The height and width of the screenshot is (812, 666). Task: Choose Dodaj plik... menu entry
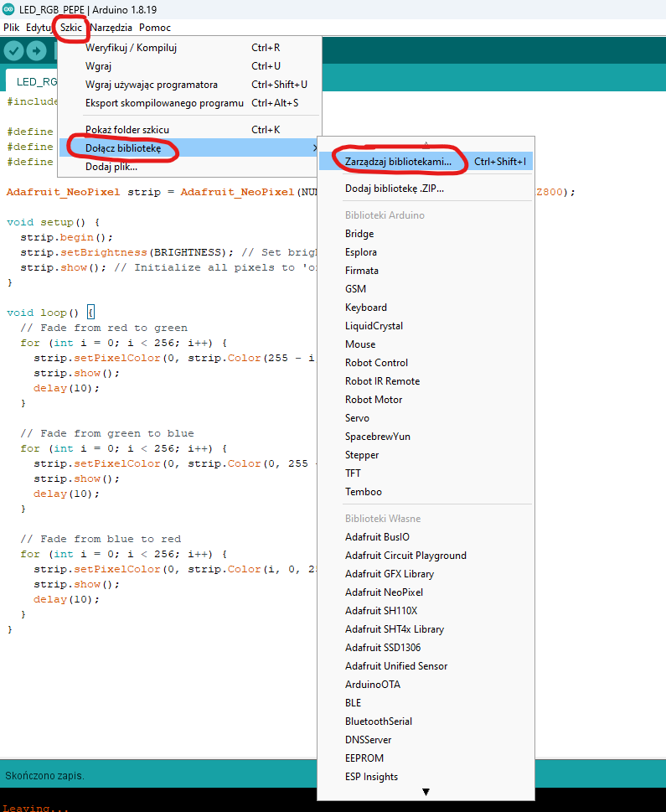pyautogui.click(x=190, y=167)
